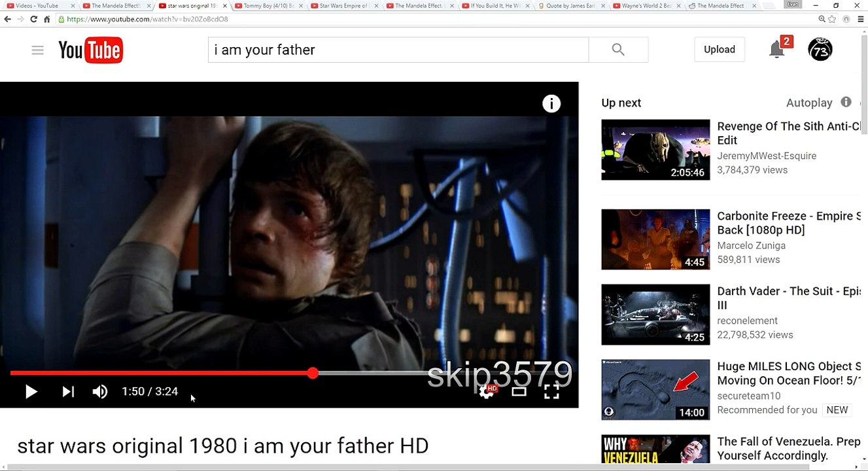Click the '1:50 / 3:24' time display
The height and width of the screenshot is (471, 868).
[150, 391]
